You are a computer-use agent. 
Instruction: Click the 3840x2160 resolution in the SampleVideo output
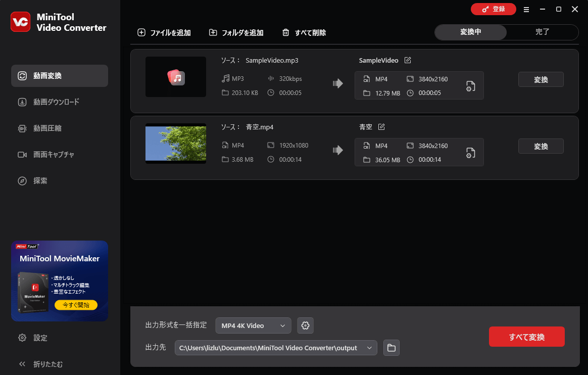433,79
